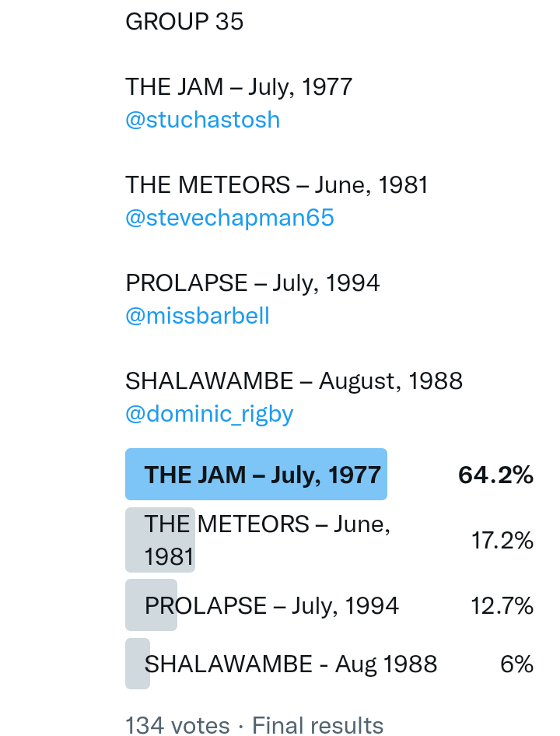Select the blue winning THE JAM poll bar
560x736 pixels.
(x=256, y=475)
